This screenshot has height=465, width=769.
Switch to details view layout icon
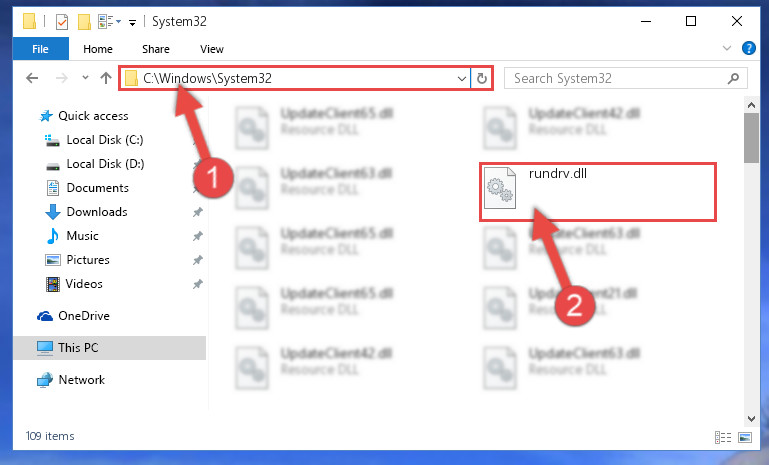[722, 437]
